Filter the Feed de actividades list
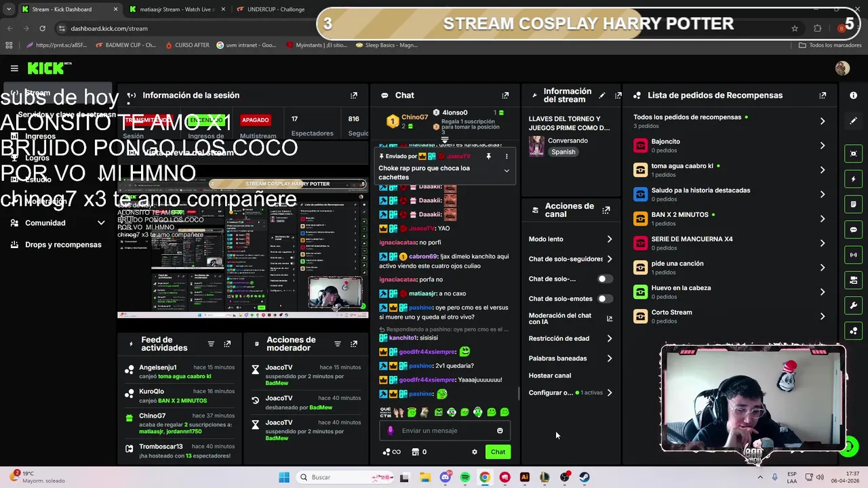Viewport: 868px width, 488px height. click(x=211, y=344)
